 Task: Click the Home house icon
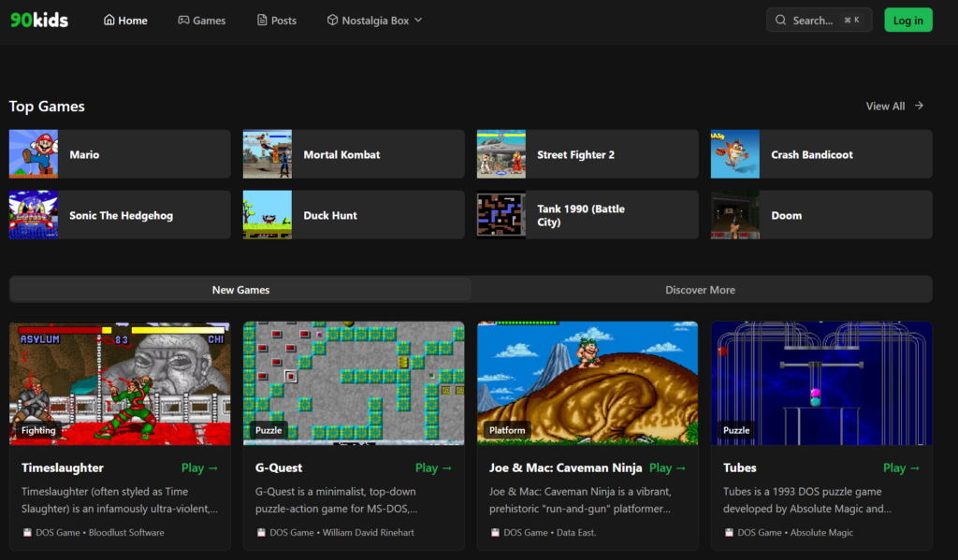coord(109,21)
